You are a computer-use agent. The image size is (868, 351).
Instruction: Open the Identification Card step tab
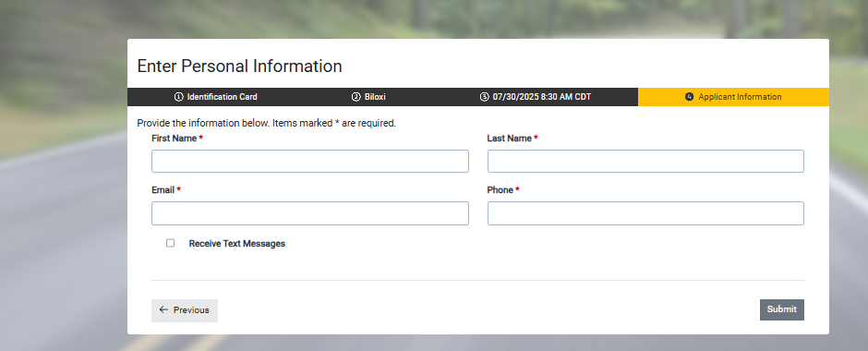216,97
